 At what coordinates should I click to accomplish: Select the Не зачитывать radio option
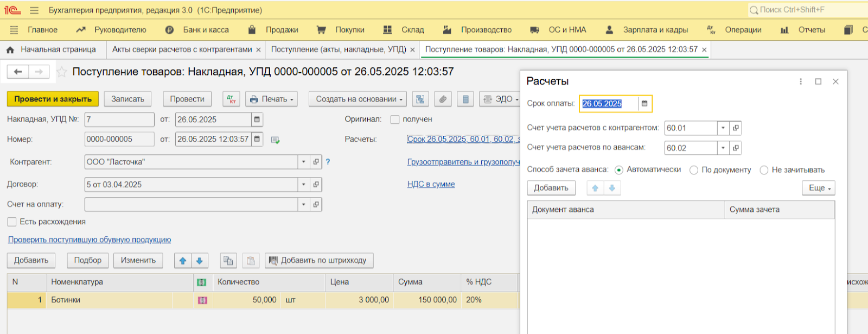(x=764, y=170)
